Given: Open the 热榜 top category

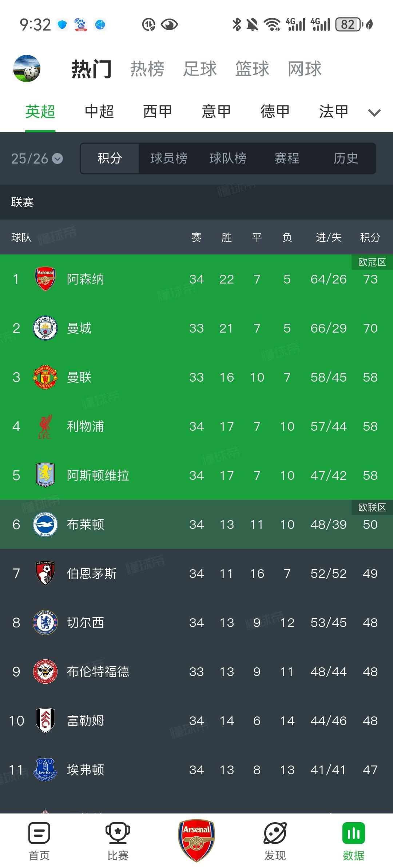Looking at the screenshot, I should click(147, 69).
